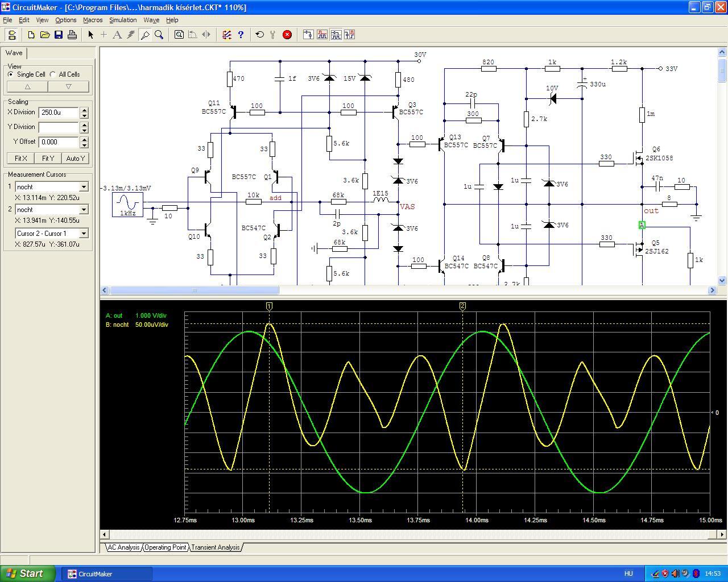Image resolution: width=728 pixels, height=582 pixels.
Task: Click the Windows Start button
Action: pyautogui.click(x=27, y=573)
